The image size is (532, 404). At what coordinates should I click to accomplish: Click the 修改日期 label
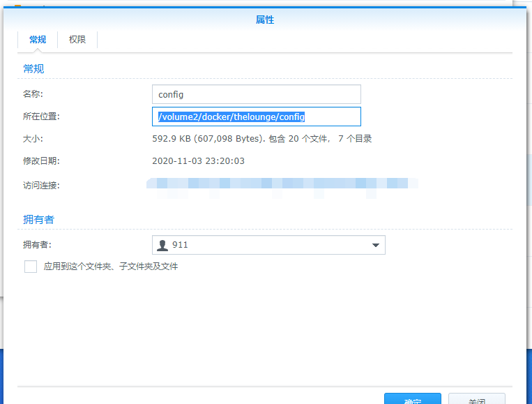coord(41,161)
